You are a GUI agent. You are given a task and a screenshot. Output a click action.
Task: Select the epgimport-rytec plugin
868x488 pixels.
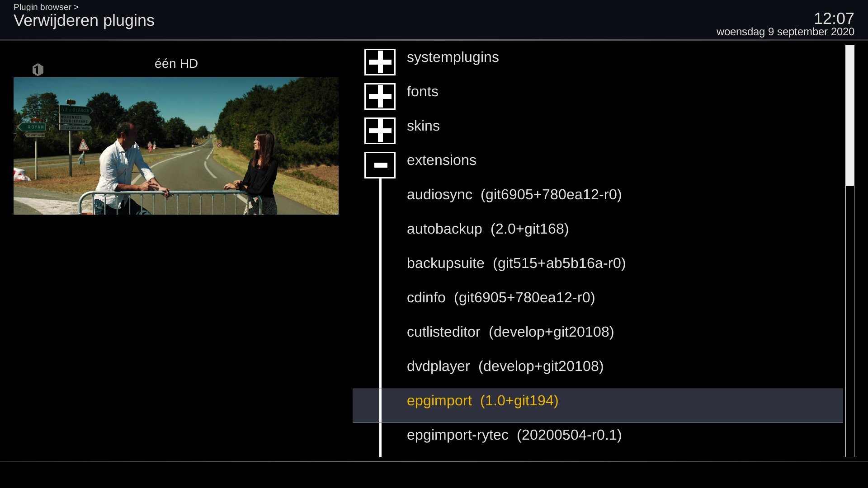pos(514,435)
